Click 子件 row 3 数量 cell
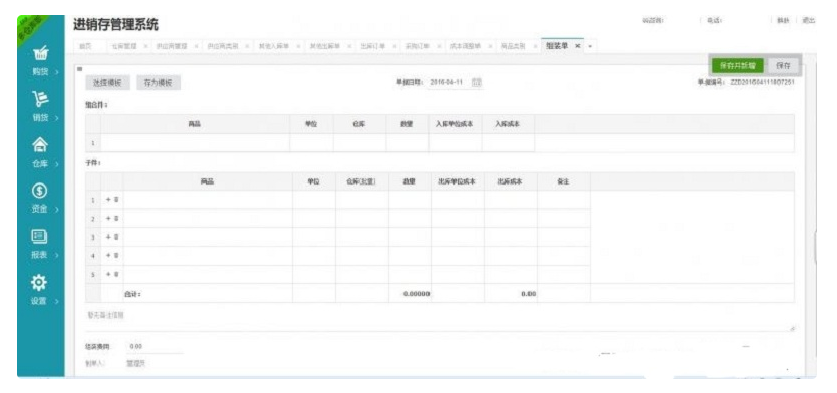Image resolution: width=837 pixels, height=393 pixels. pyautogui.click(x=410, y=237)
